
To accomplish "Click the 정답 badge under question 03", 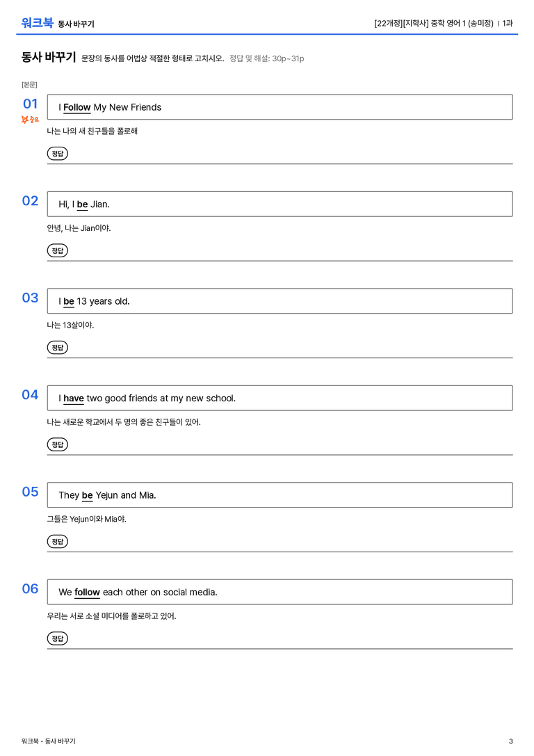I will 57,348.
